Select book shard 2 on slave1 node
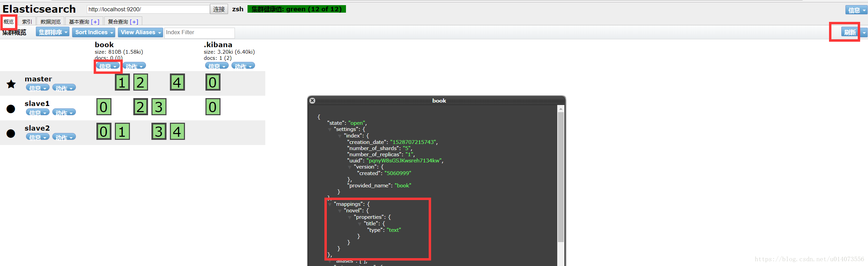Screen dimensions: 868x266 pos(141,107)
